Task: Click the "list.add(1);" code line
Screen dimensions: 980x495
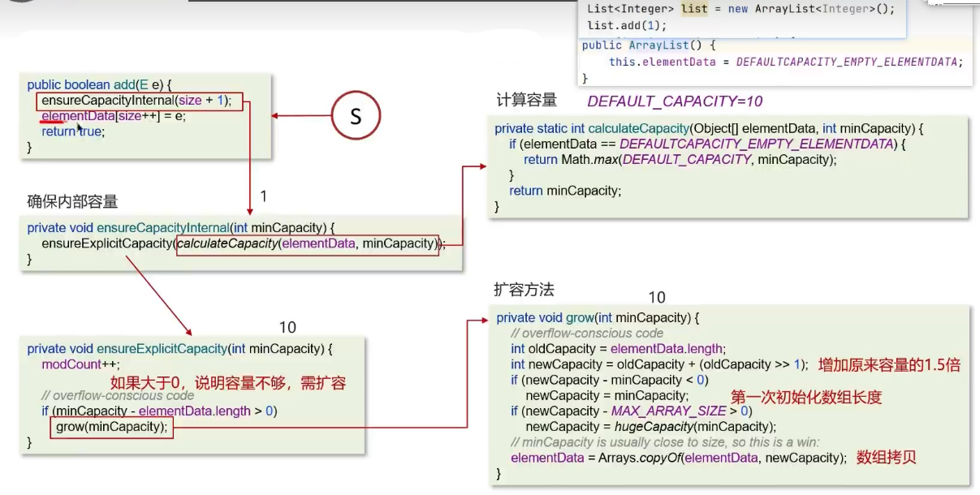Action: [626, 25]
